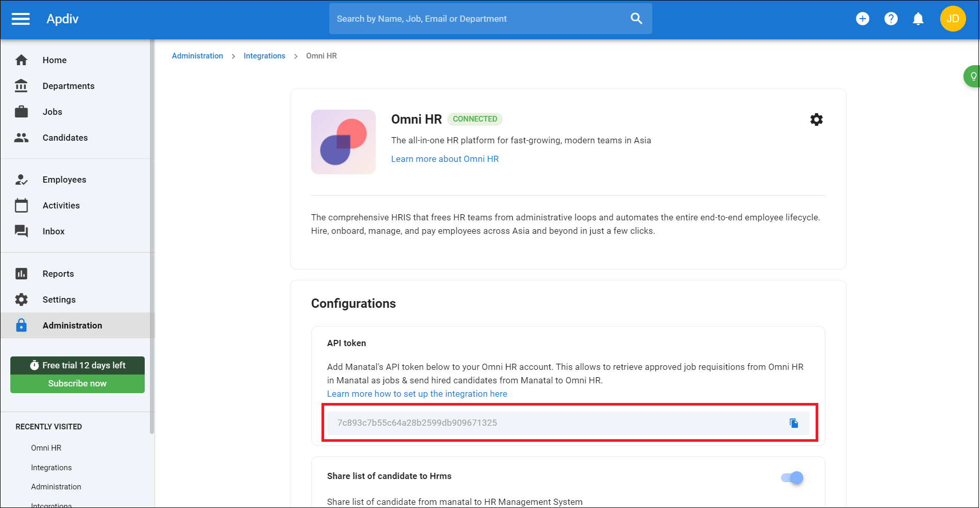This screenshot has width=980, height=508.
Task: Click the Departments building icon
Action: 21,86
